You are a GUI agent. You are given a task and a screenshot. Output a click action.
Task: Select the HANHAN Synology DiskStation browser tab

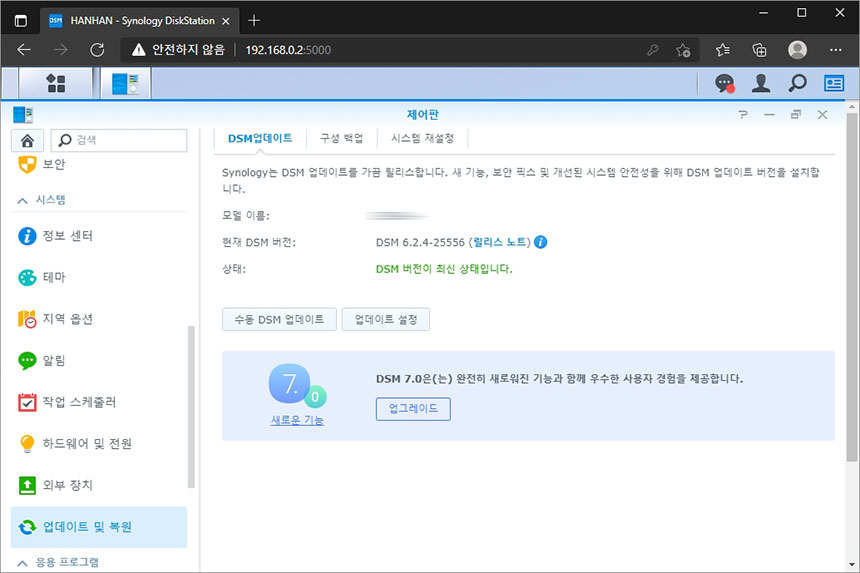140,21
